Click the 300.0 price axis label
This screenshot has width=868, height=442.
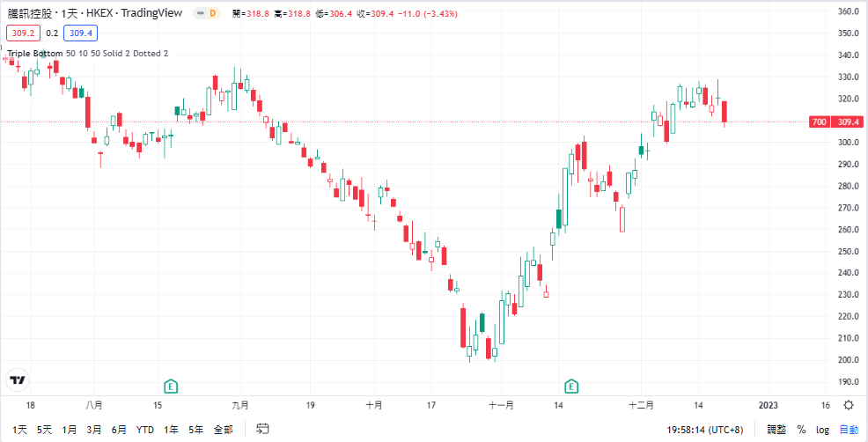click(848, 143)
